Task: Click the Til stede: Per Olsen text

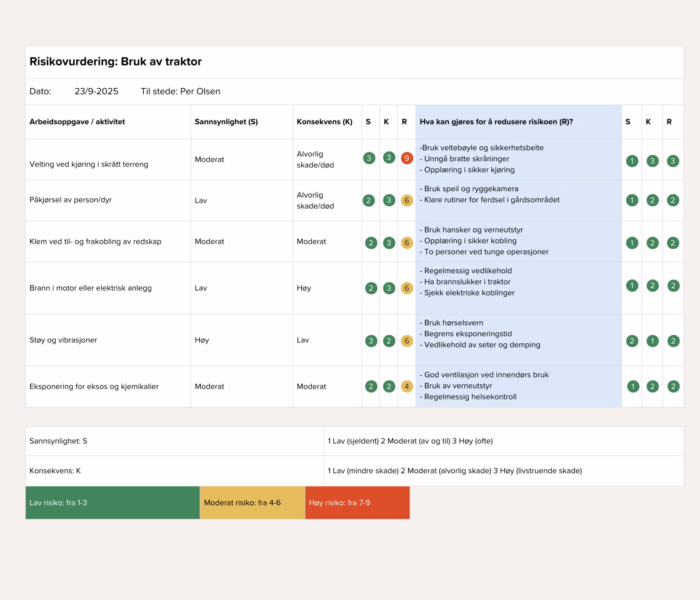Action: pos(181,91)
